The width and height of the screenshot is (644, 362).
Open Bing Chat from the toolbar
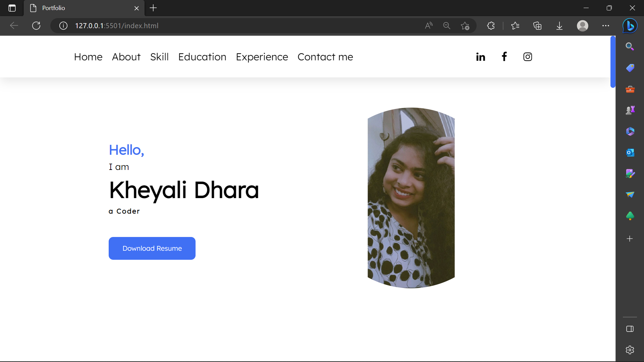pyautogui.click(x=630, y=26)
